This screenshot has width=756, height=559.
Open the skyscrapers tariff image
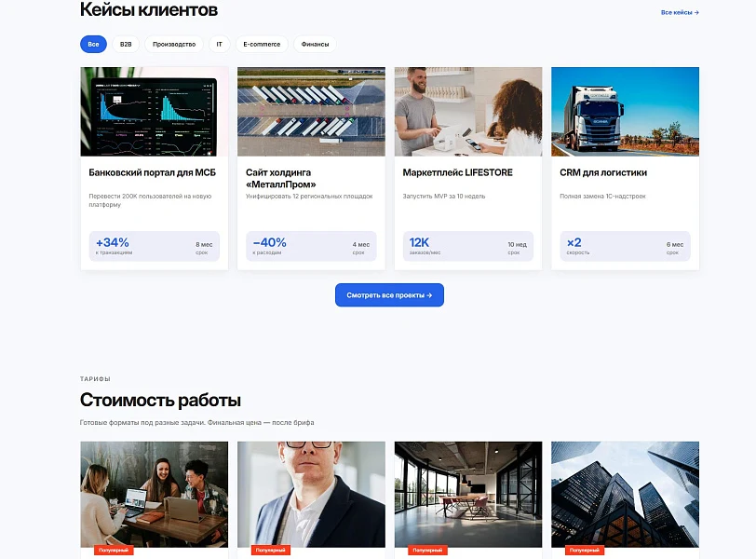coord(626,495)
